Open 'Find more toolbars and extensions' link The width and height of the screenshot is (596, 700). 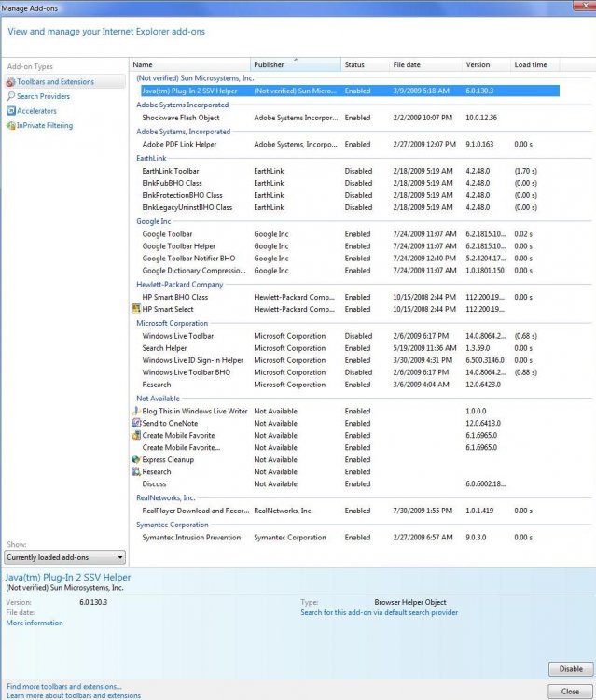(63, 686)
